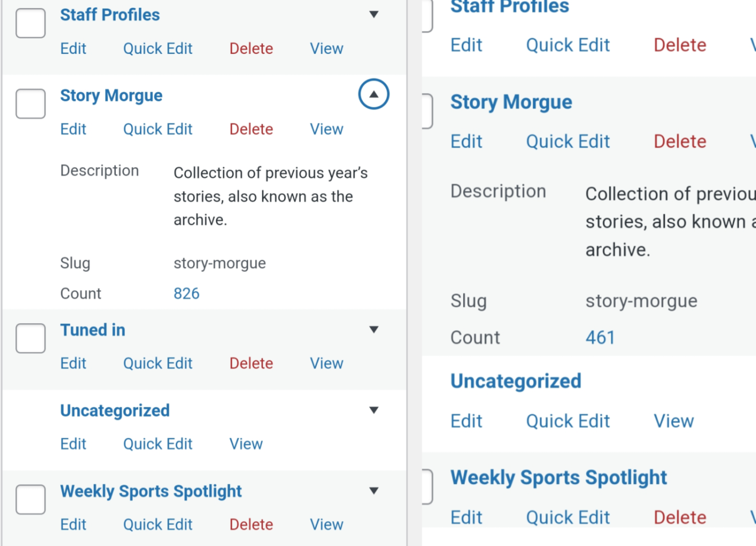Expand Weekly Sports Spotlight row details
The width and height of the screenshot is (756, 546).
tap(373, 490)
